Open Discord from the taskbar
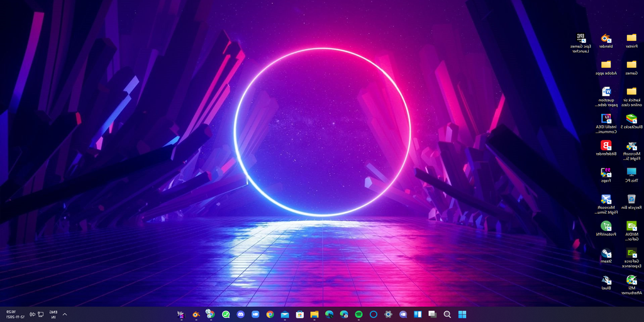The image size is (644, 322). point(241,314)
